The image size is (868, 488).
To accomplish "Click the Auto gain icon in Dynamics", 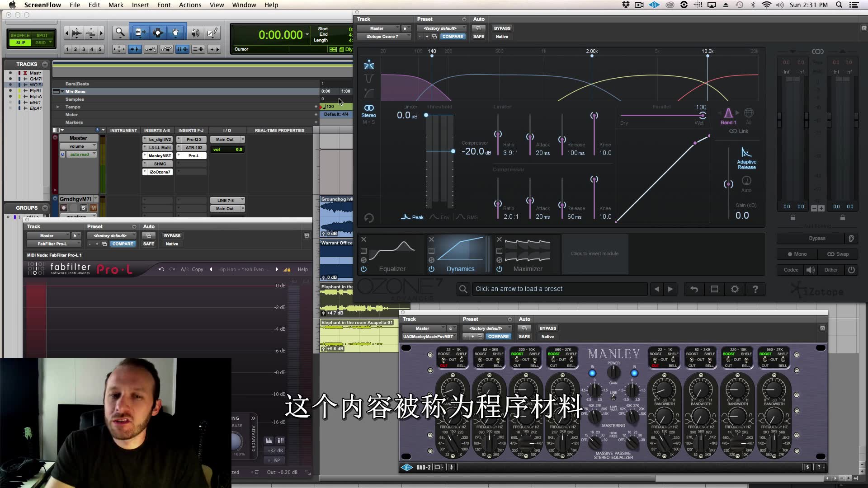I will click(x=746, y=181).
